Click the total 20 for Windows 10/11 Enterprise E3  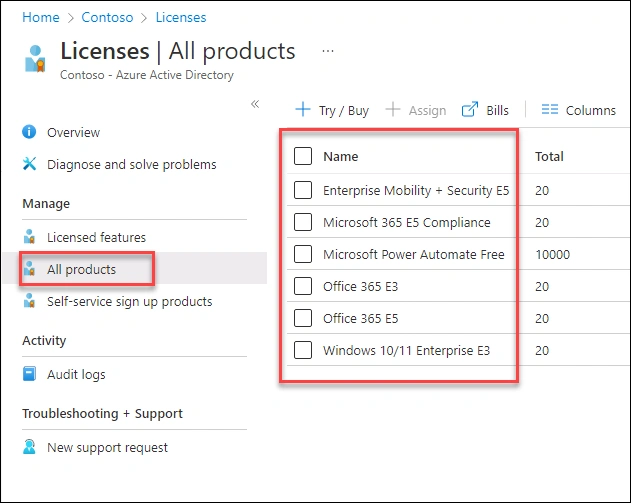[x=542, y=350]
